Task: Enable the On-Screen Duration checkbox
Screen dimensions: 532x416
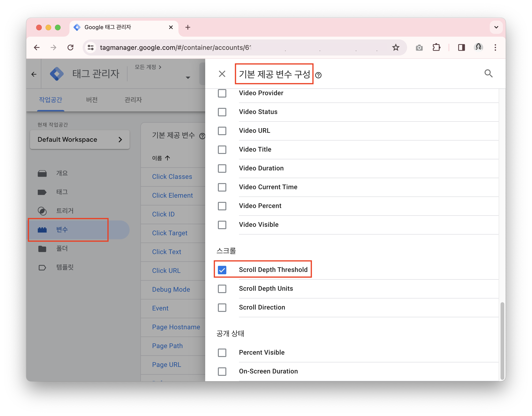Action: (222, 371)
